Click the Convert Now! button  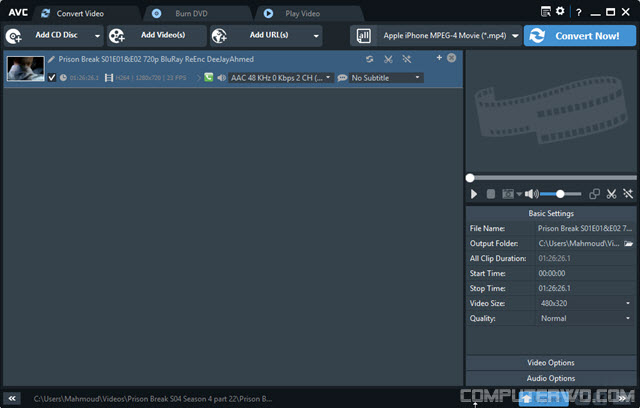(580, 36)
